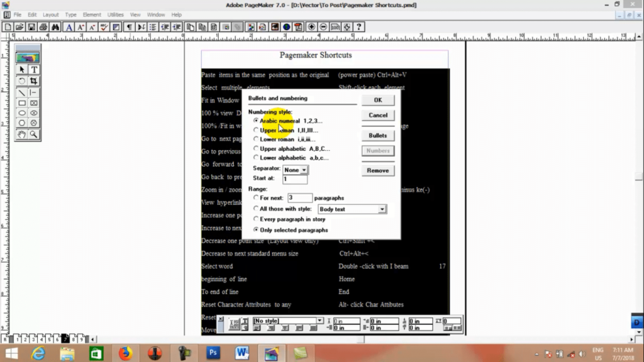The image size is (644, 362).
Task: Select the diagonal Line tool
Action: [22, 93]
